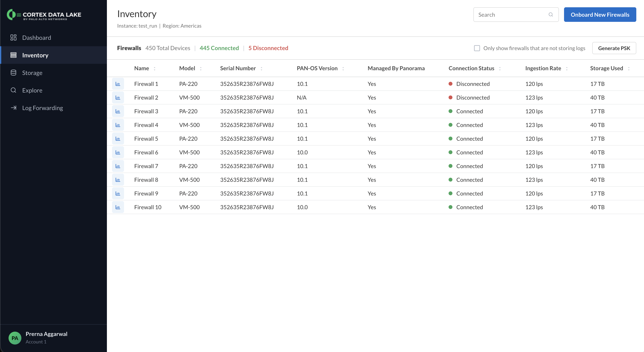The width and height of the screenshot is (644, 352).
Task: Click the Storage database icon in sidebar
Action: click(x=13, y=73)
